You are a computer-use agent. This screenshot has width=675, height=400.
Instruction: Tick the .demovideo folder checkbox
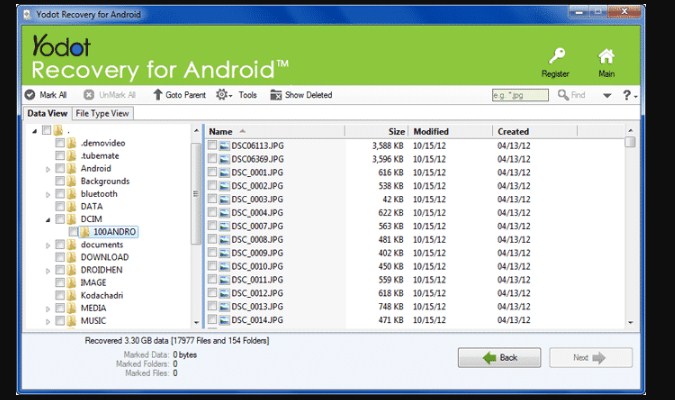click(x=60, y=143)
